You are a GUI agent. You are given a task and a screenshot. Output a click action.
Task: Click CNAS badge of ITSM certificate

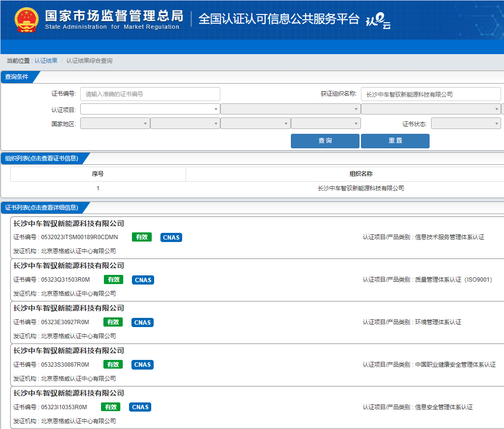[171, 238]
